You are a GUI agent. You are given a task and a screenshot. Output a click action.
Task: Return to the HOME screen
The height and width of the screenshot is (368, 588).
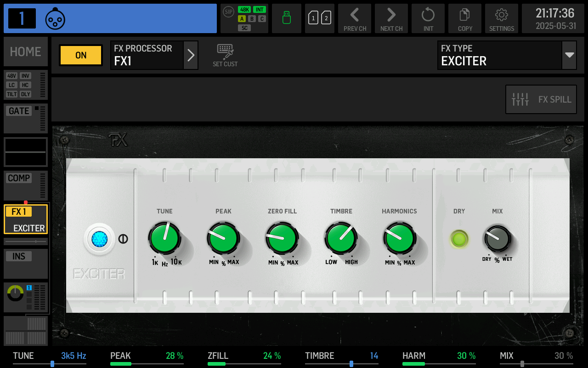pyautogui.click(x=25, y=52)
